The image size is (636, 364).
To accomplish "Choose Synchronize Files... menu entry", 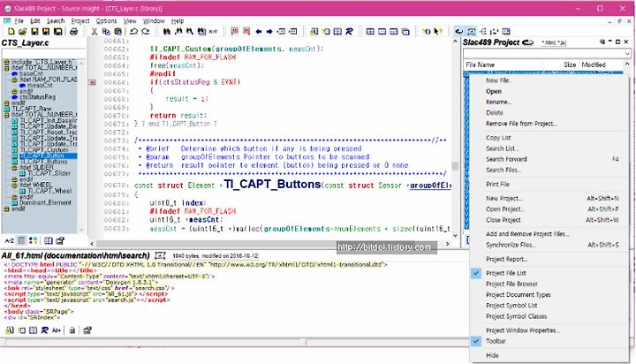I will 511,245.
